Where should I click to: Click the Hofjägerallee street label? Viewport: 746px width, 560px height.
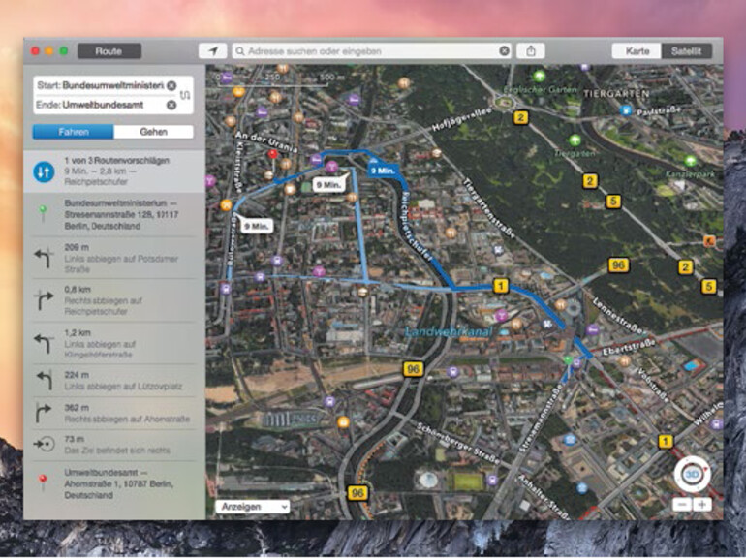(x=462, y=119)
